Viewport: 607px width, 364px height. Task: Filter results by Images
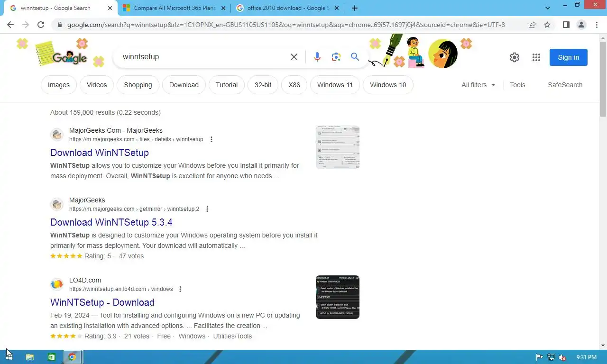pyautogui.click(x=59, y=85)
